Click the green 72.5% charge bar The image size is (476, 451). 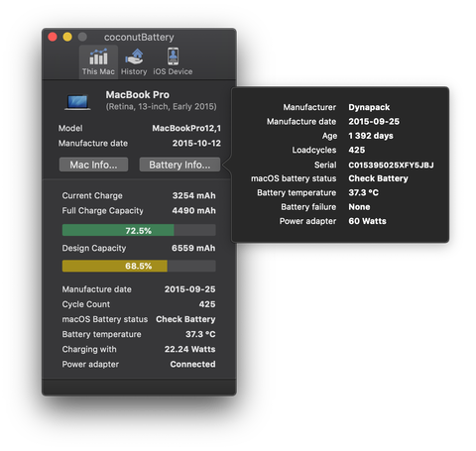(118, 230)
